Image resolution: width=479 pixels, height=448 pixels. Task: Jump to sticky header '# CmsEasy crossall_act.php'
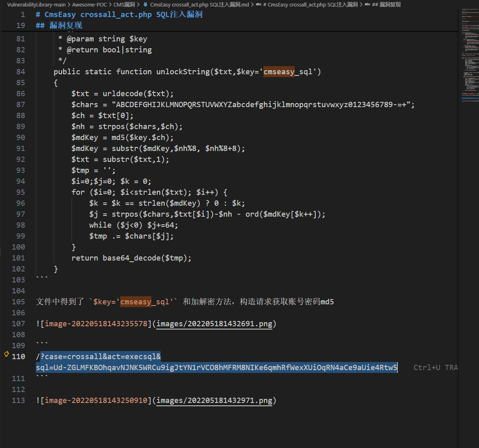tap(119, 15)
